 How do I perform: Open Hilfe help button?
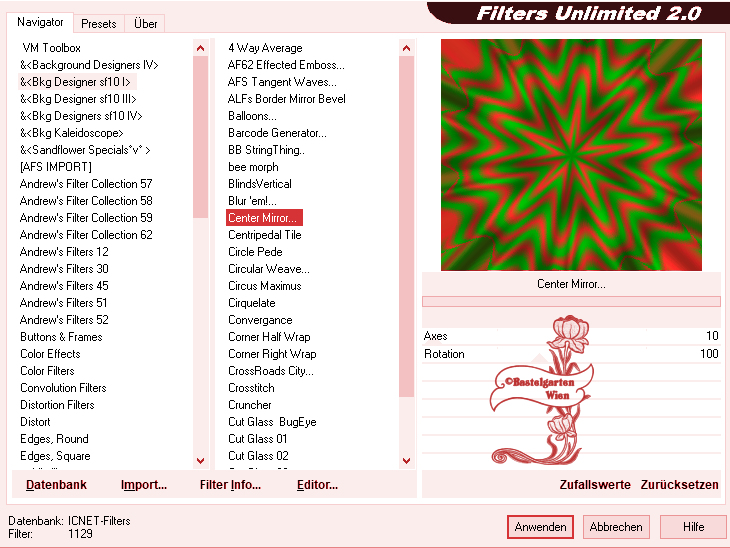point(693,527)
